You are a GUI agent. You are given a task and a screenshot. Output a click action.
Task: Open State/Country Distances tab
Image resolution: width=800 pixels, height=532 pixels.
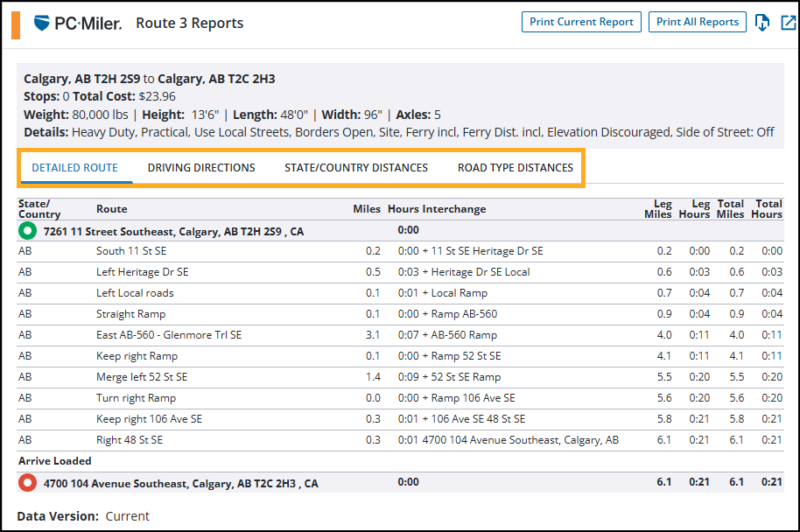pos(356,168)
